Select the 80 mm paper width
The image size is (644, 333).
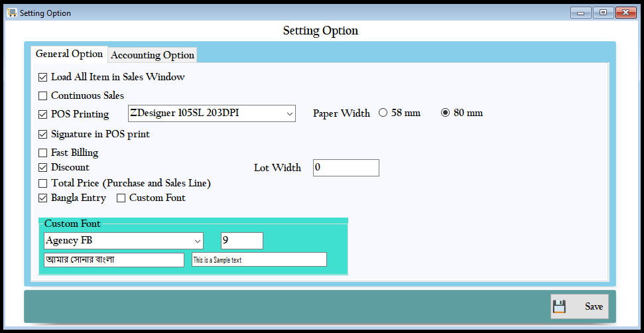pyautogui.click(x=446, y=113)
